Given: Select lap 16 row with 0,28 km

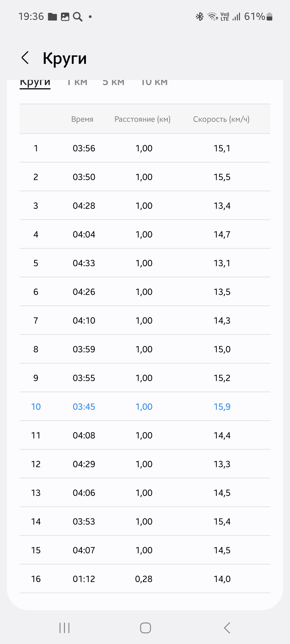Looking at the screenshot, I should [x=145, y=579].
